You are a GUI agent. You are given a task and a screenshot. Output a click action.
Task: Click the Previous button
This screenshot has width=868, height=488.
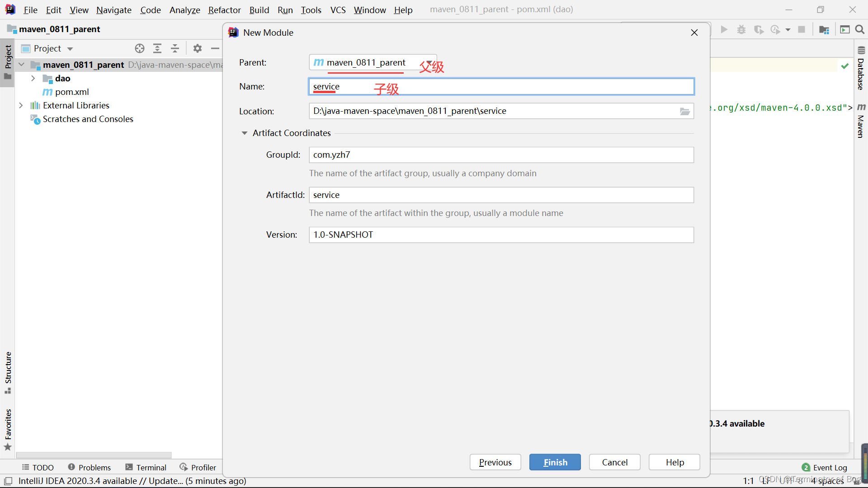click(x=495, y=462)
